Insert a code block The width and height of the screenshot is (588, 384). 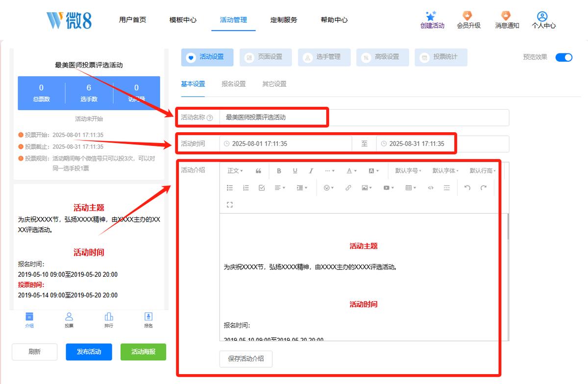pos(431,188)
